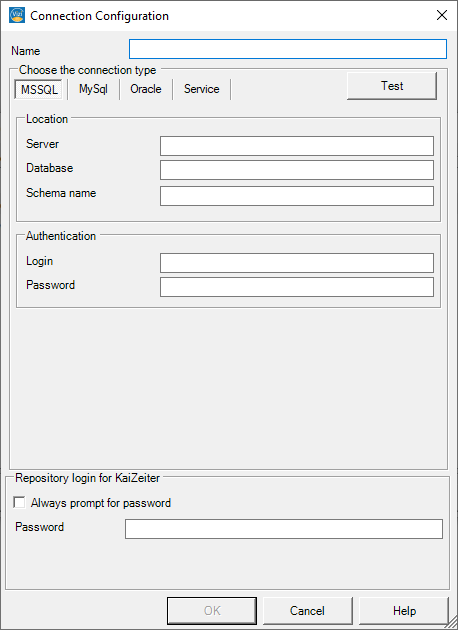Image resolution: width=458 pixels, height=630 pixels.
Task: Click the Always prompt for password label
Action: (x=101, y=503)
